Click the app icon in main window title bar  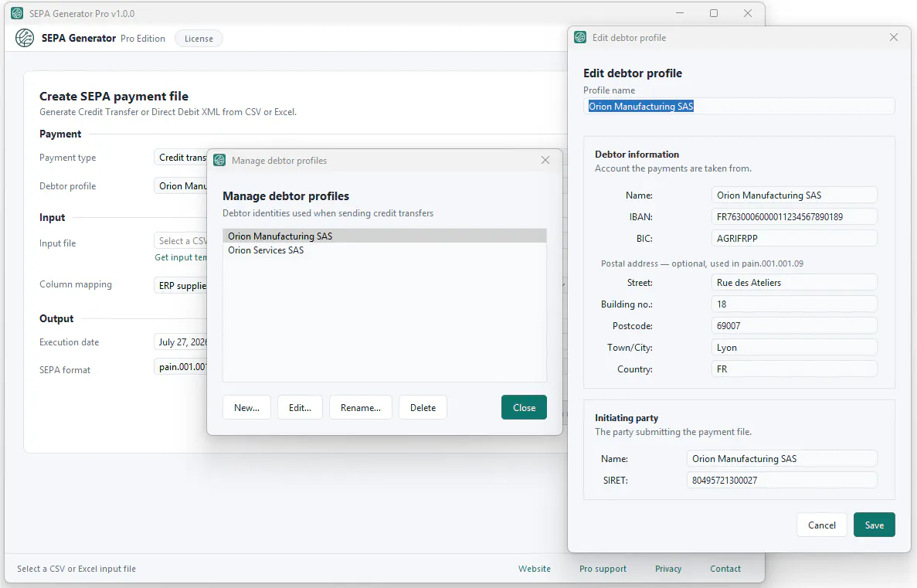[x=18, y=13]
